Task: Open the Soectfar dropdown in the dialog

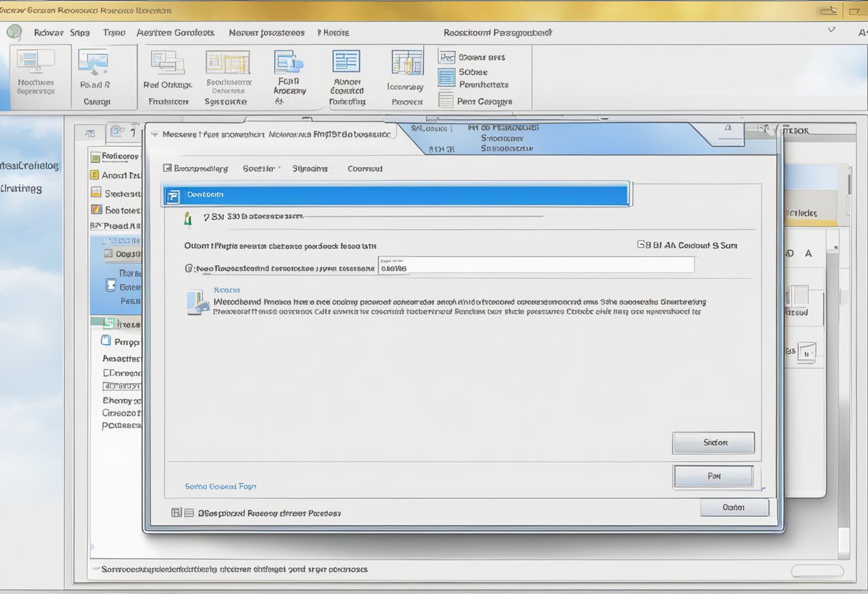Action: 261,168
